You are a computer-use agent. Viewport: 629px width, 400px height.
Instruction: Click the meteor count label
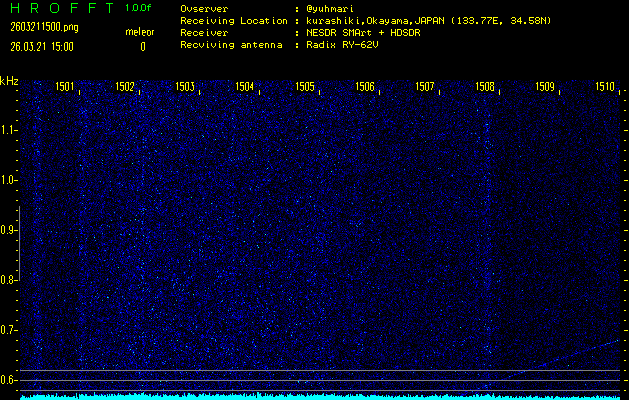pyautogui.click(x=140, y=32)
